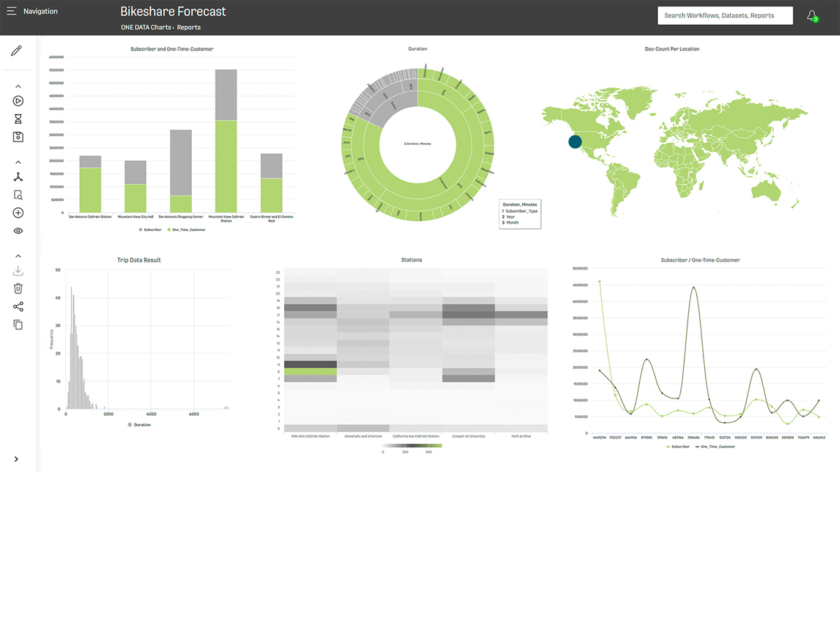This screenshot has height=630, width=840.
Task: Open notifications bell with badge
Action: click(x=812, y=15)
